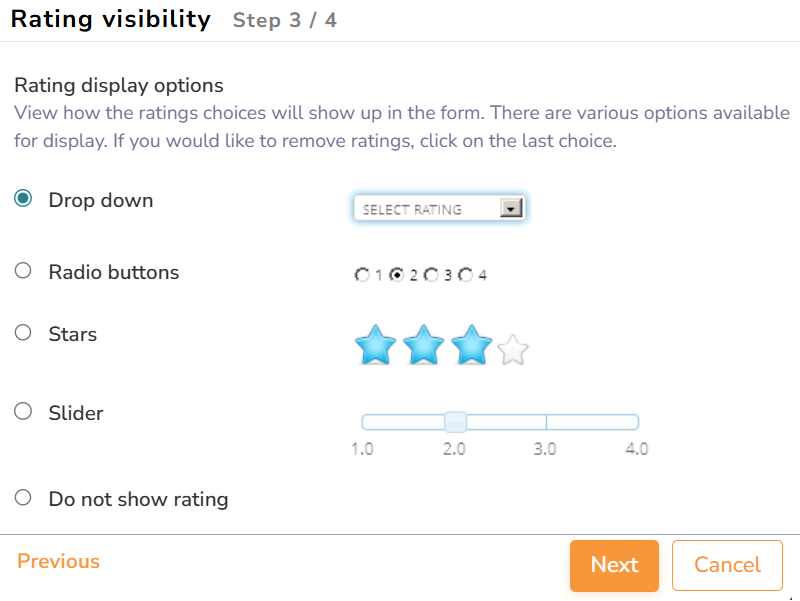Click the second blue star
The image size is (800, 601).
[x=424, y=346]
